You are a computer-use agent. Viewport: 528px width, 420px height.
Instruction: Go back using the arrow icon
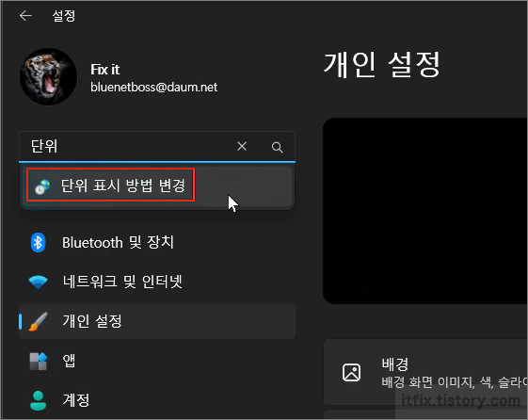(x=25, y=15)
